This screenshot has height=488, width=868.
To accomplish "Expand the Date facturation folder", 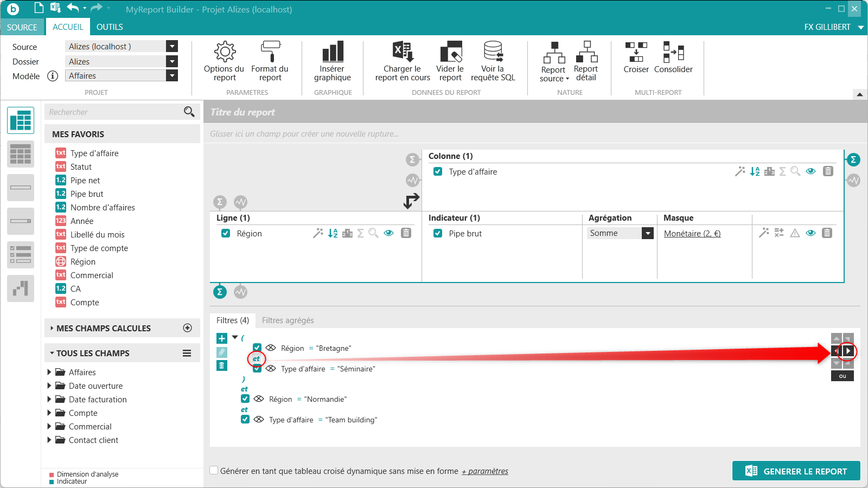I will point(49,400).
